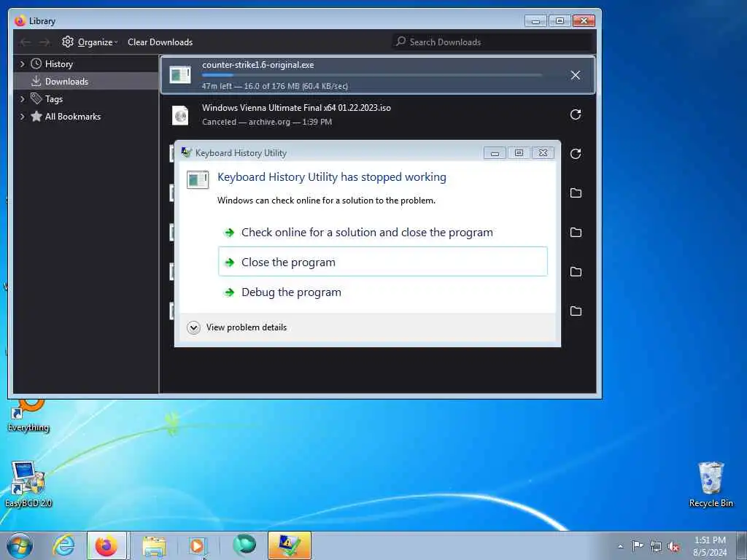Select Downloads in the Library sidebar
This screenshot has height=560, width=747.
click(66, 82)
